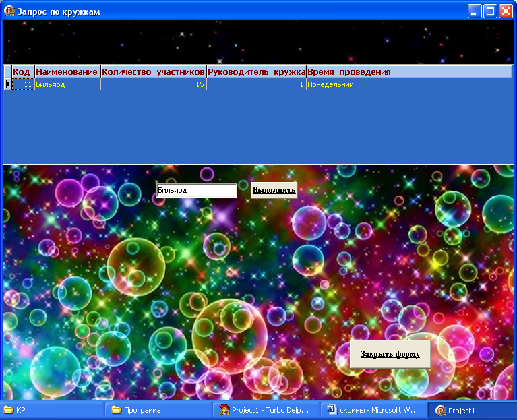Image resolution: width=517 pixels, height=420 pixels.
Task: Click the Количество участников column header
Action: (154, 72)
